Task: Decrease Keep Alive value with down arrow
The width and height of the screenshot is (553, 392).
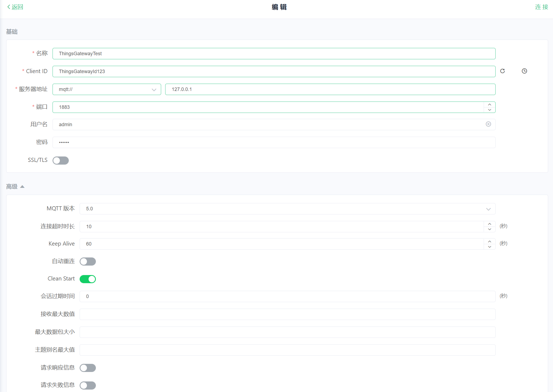Action: coord(490,247)
